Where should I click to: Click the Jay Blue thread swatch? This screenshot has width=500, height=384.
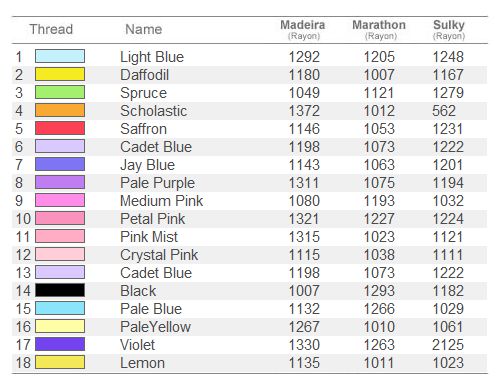pyautogui.click(x=60, y=164)
